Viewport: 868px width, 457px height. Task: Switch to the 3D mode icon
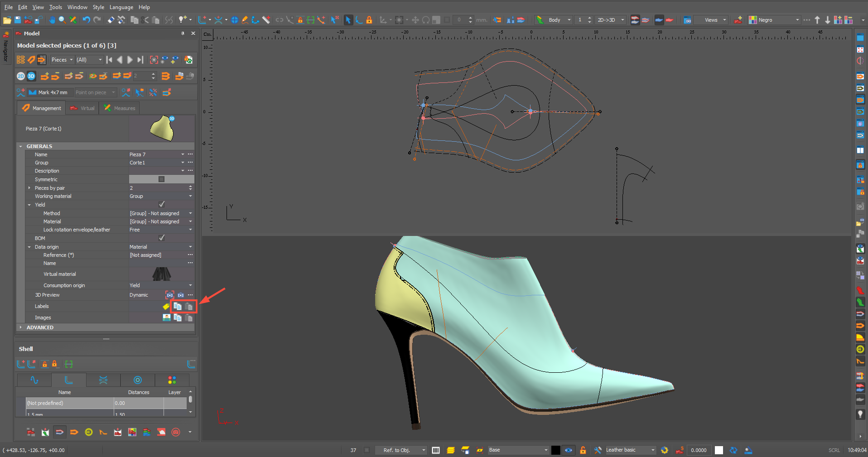[x=31, y=76]
